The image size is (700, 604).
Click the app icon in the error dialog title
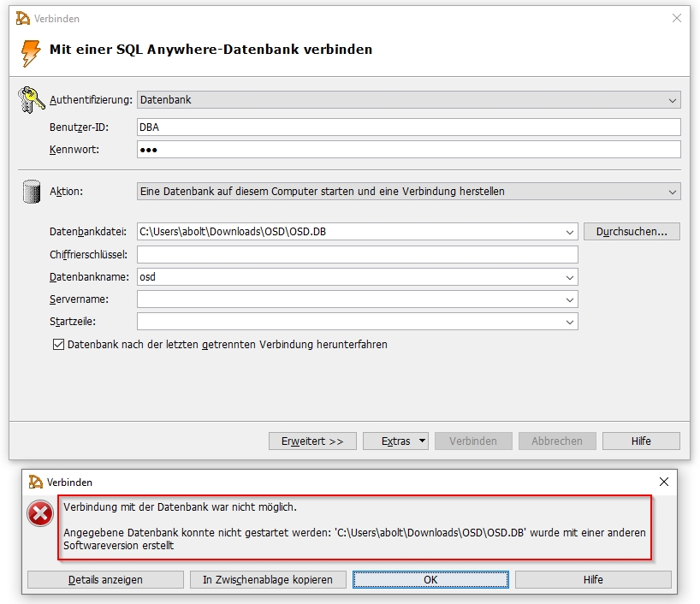[x=35, y=483]
